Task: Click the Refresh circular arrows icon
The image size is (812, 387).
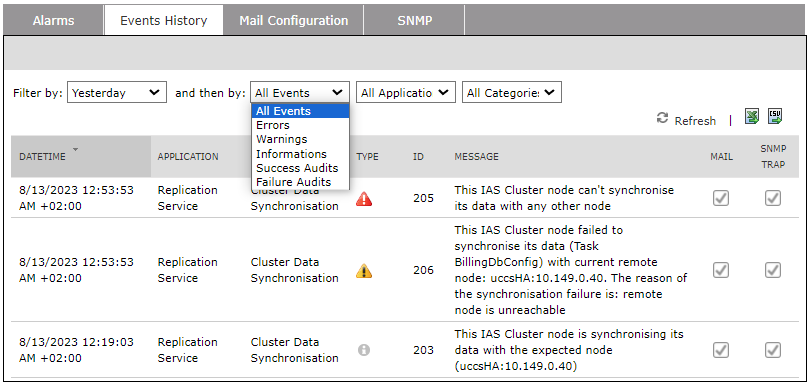Action: coord(662,118)
